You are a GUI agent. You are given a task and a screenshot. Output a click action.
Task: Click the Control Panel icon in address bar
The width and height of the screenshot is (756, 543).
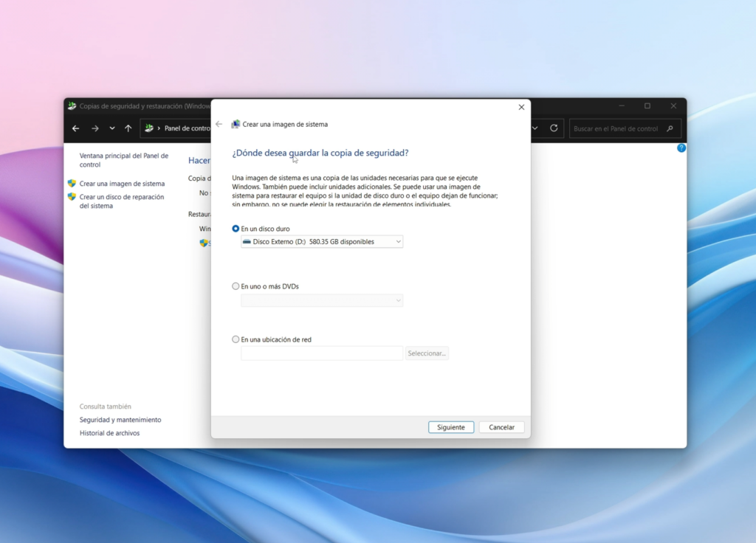(x=149, y=128)
